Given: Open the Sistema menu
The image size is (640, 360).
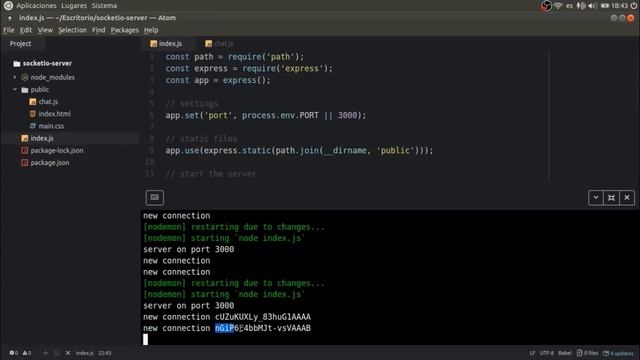Looking at the screenshot, I should tap(104, 6).
